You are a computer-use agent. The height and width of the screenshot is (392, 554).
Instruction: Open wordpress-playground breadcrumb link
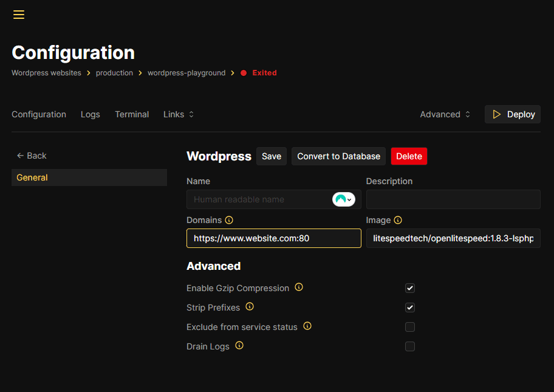coord(186,73)
